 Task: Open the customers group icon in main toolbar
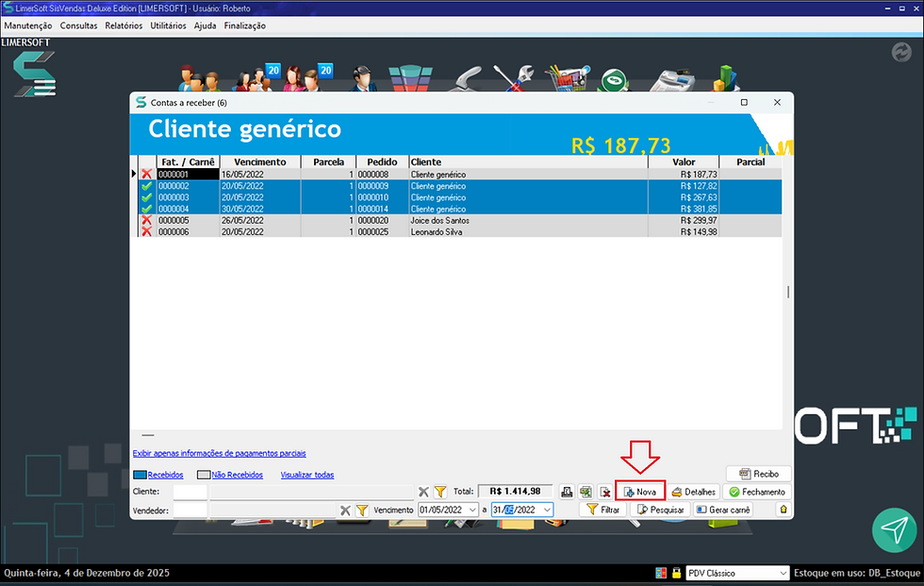point(199,77)
